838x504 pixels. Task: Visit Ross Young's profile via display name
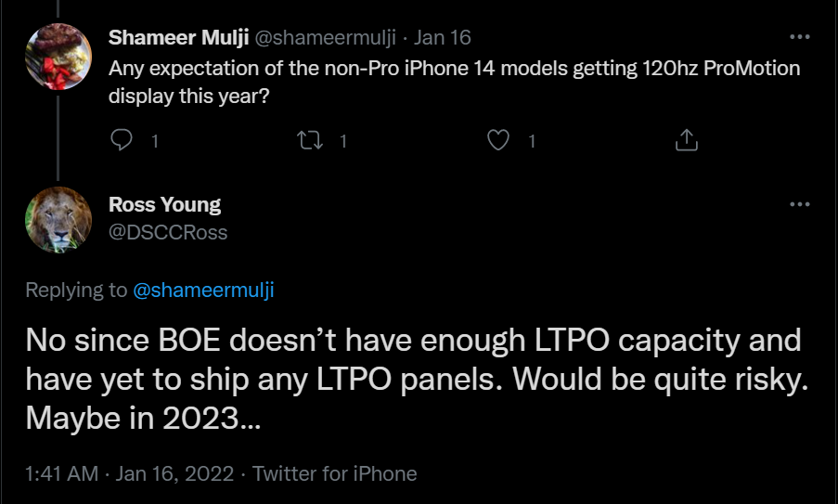164,204
